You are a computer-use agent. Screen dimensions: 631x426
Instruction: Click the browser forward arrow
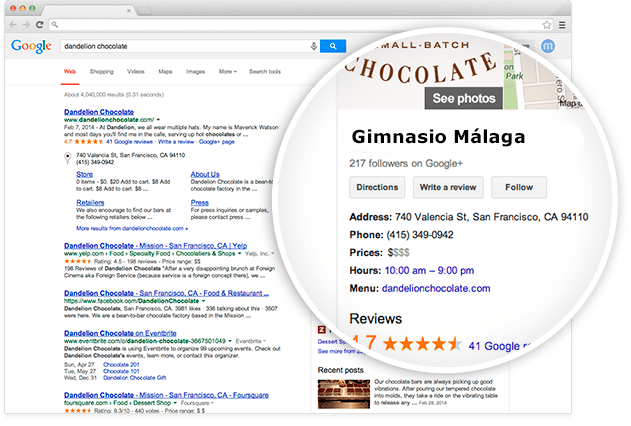click(26, 25)
